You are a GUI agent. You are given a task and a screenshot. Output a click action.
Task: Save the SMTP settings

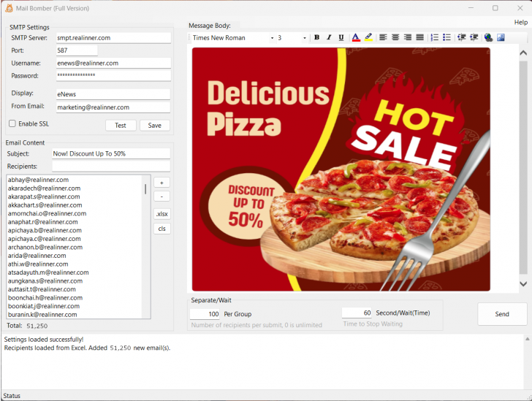coord(154,125)
